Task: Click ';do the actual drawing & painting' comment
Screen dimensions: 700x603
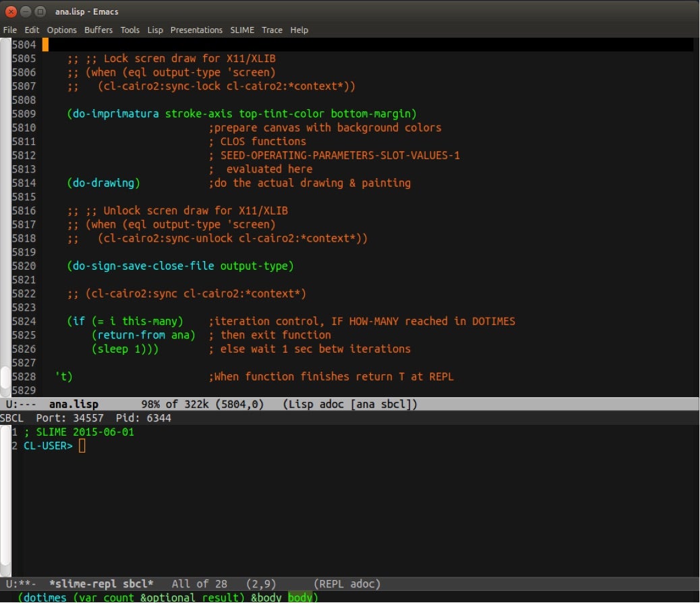Action: coord(310,183)
